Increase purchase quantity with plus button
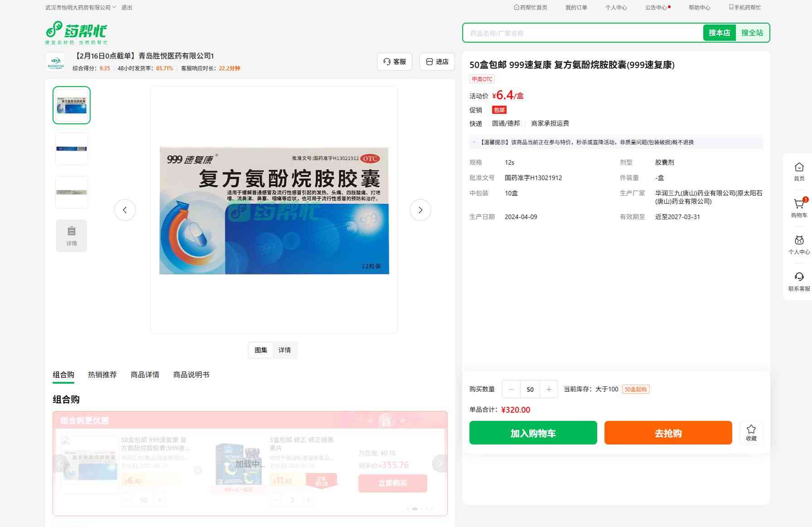This screenshot has width=812, height=527. pyautogui.click(x=549, y=389)
